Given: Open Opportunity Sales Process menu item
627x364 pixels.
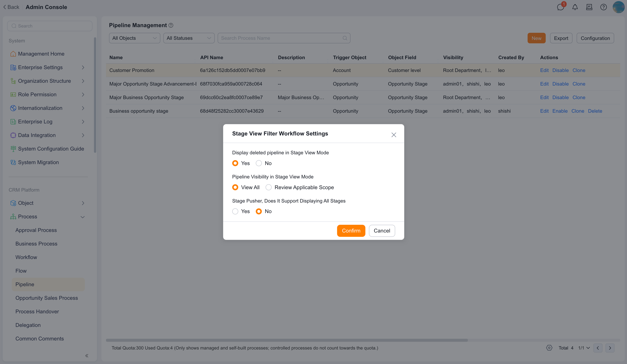Looking at the screenshot, I should [47, 298].
